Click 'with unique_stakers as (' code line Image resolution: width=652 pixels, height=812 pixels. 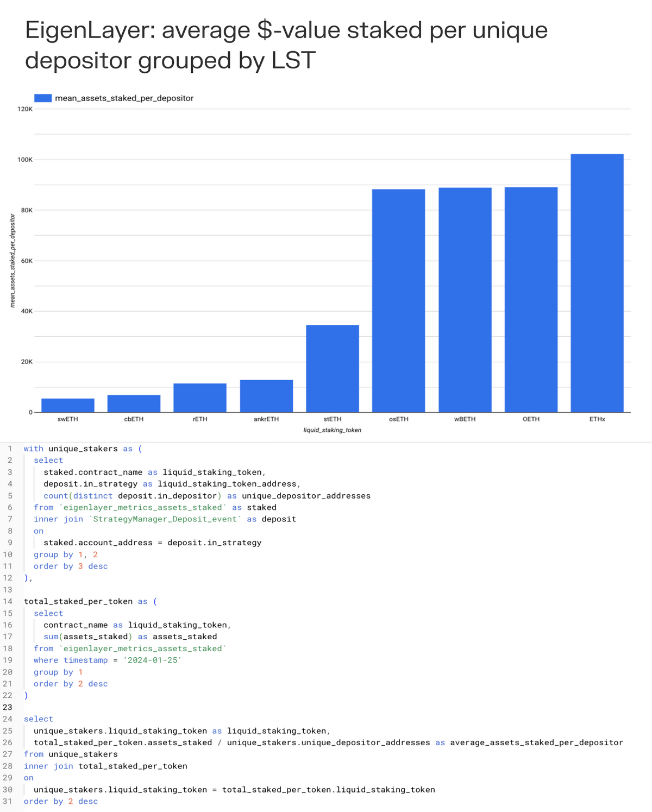point(83,449)
